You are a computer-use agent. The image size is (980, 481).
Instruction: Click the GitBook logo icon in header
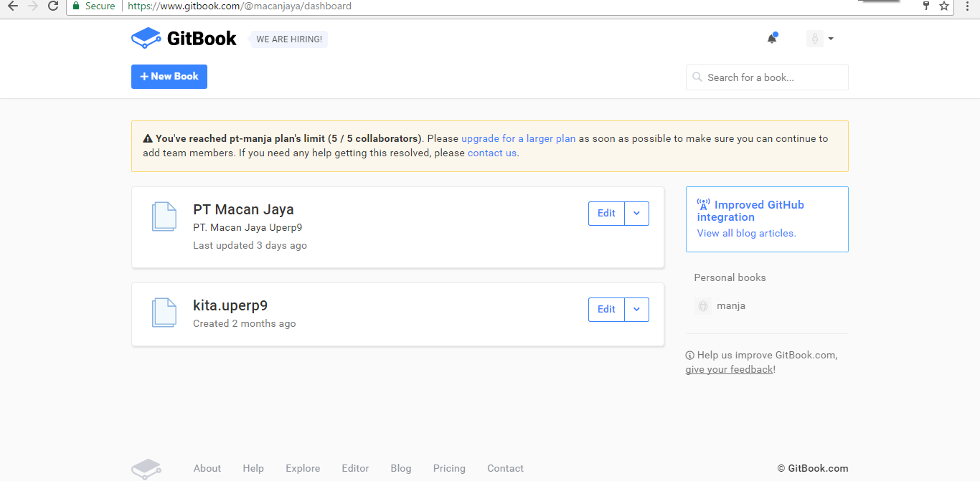tap(146, 38)
